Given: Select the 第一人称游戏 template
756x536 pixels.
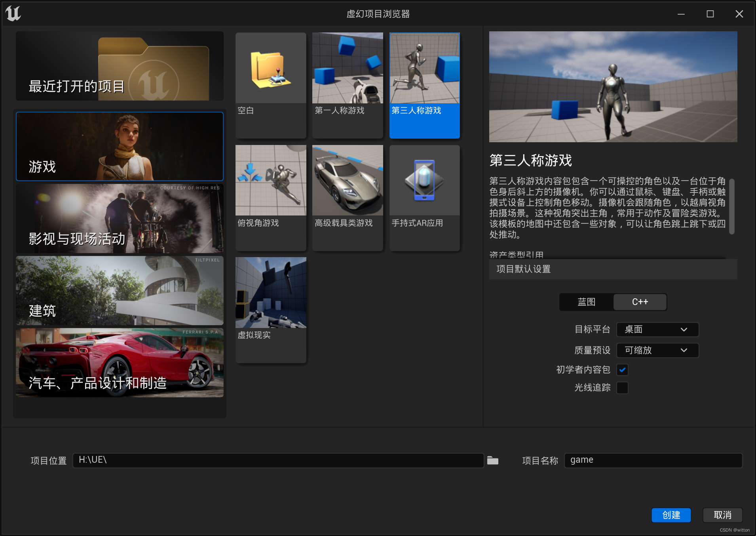Looking at the screenshot, I should (347, 85).
